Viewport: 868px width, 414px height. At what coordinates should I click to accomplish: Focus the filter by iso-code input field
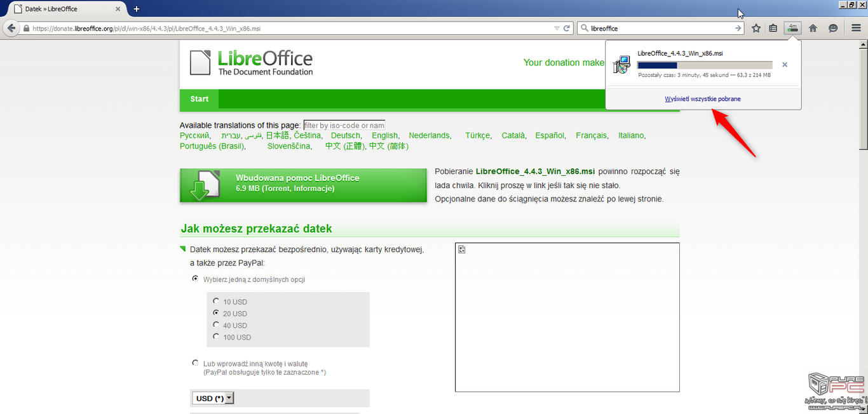tap(344, 126)
